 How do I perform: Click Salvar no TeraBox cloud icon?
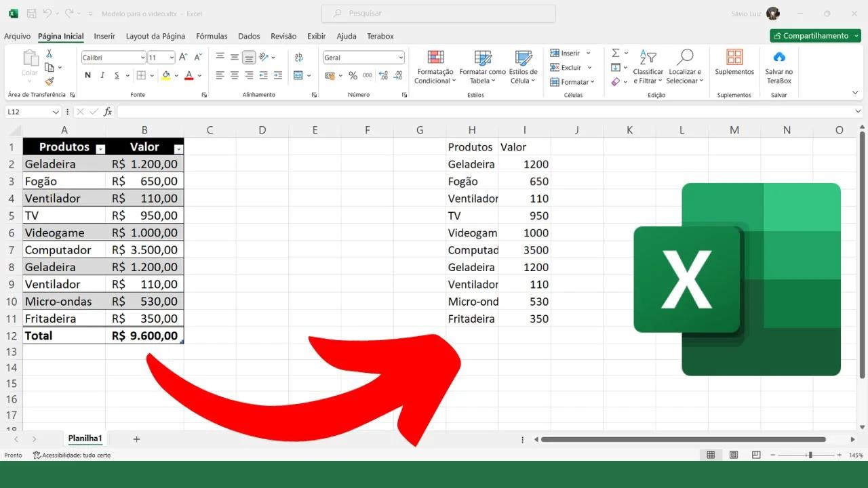click(778, 58)
